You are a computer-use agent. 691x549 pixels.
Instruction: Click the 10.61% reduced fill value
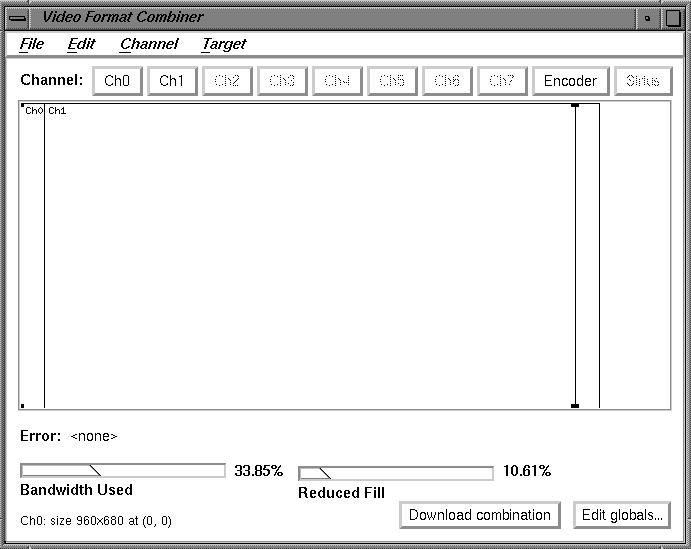point(527,471)
